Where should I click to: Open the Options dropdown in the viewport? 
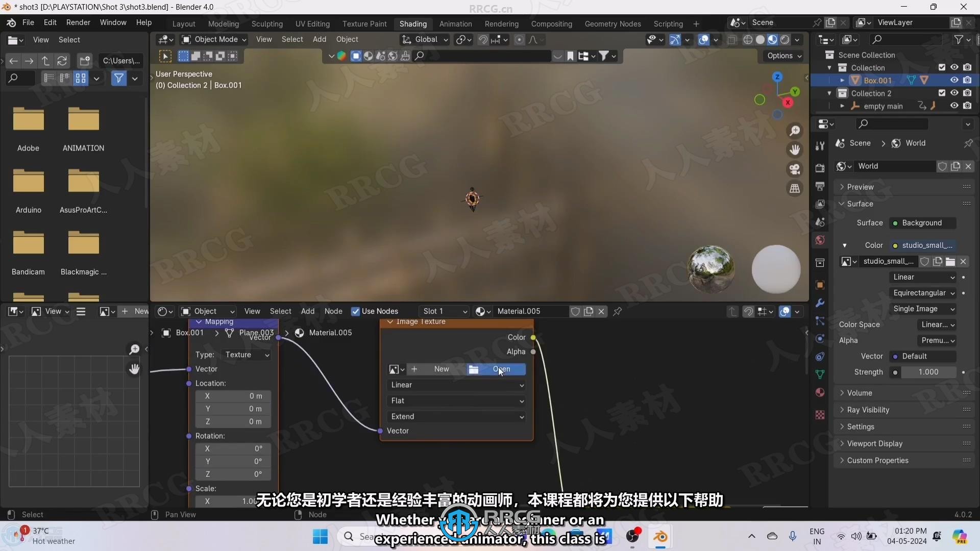click(x=784, y=56)
